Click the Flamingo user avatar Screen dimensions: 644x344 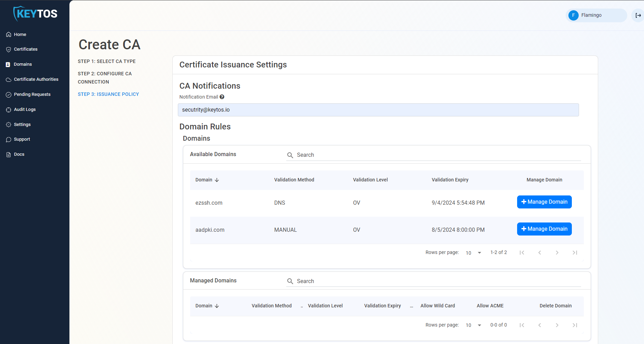(x=574, y=15)
